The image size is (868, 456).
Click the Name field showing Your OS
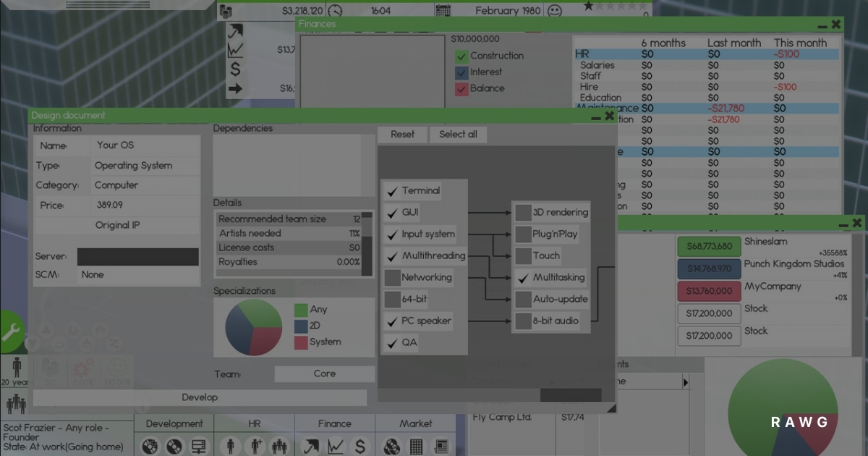click(145, 145)
